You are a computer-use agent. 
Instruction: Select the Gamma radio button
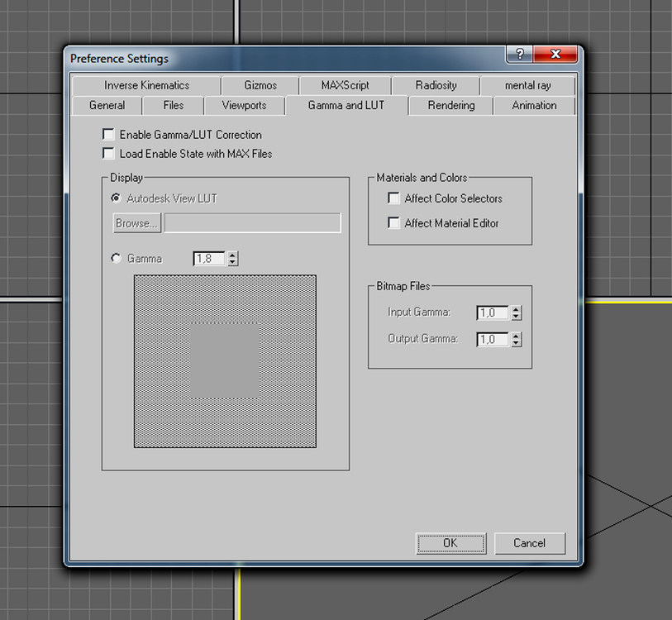coord(116,258)
